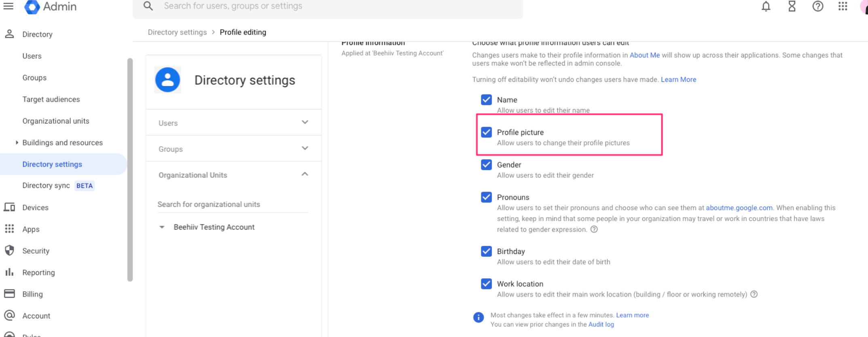
Task: Click the Google Admin logo
Action: (32, 6)
